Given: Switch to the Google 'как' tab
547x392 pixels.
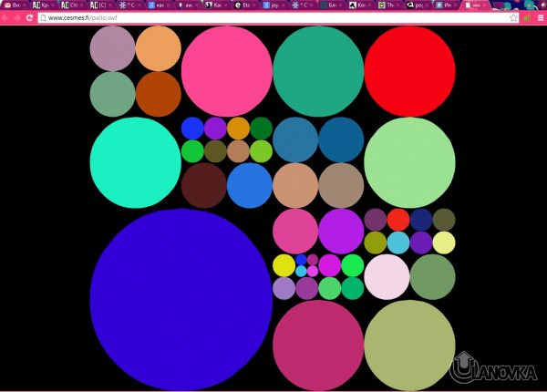Looking at the screenshot, I should coord(158,5).
